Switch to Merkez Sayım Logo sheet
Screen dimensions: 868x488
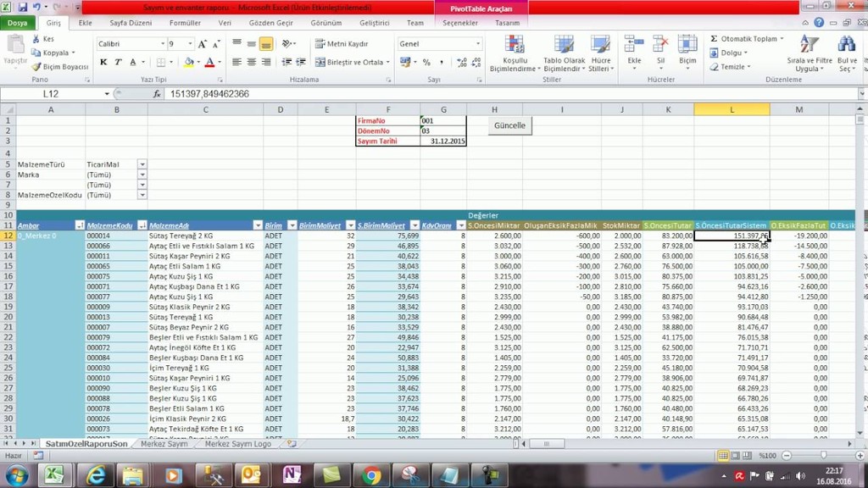(x=238, y=444)
